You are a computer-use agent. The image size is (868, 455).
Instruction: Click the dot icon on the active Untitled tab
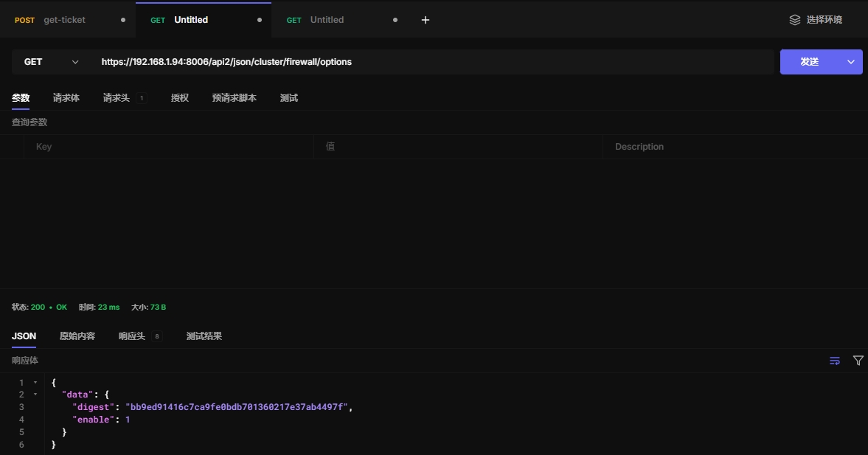click(x=259, y=20)
